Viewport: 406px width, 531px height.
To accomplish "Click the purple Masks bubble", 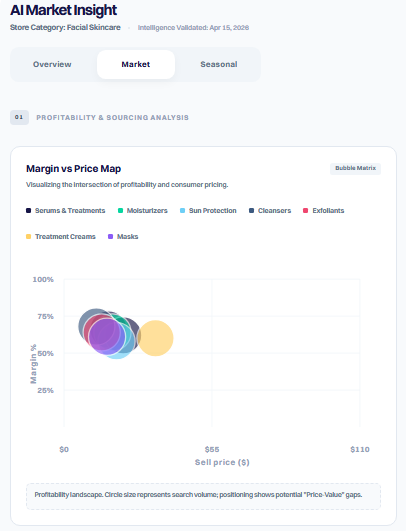I will pyautogui.click(x=105, y=336).
